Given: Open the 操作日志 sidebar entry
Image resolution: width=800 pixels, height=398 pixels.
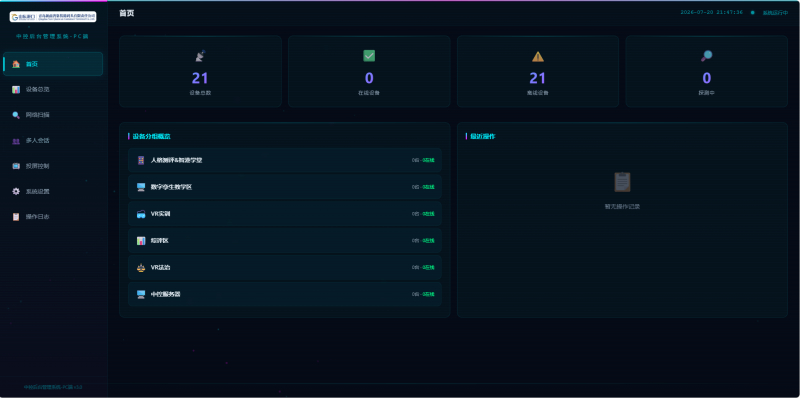Looking at the screenshot, I should point(53,217).
